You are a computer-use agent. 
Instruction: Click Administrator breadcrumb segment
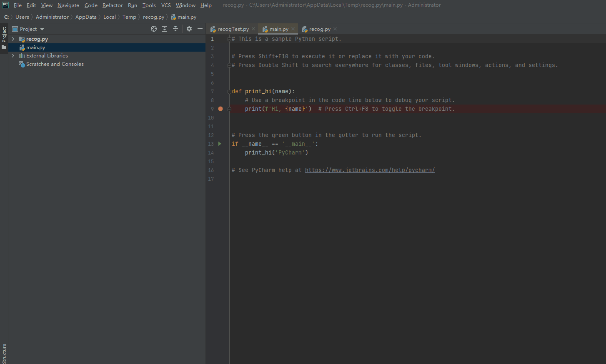52,17
